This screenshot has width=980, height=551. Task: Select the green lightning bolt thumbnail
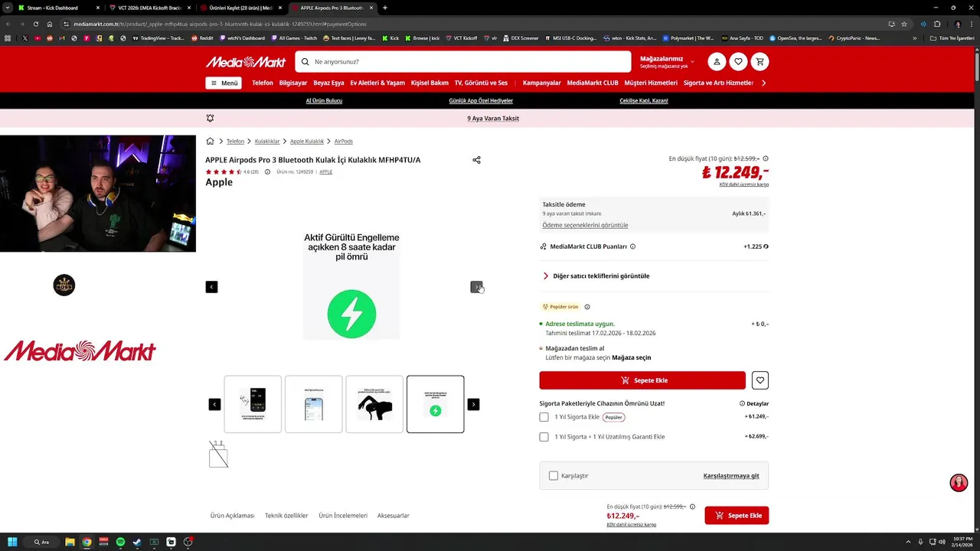(x=435, y=404)
